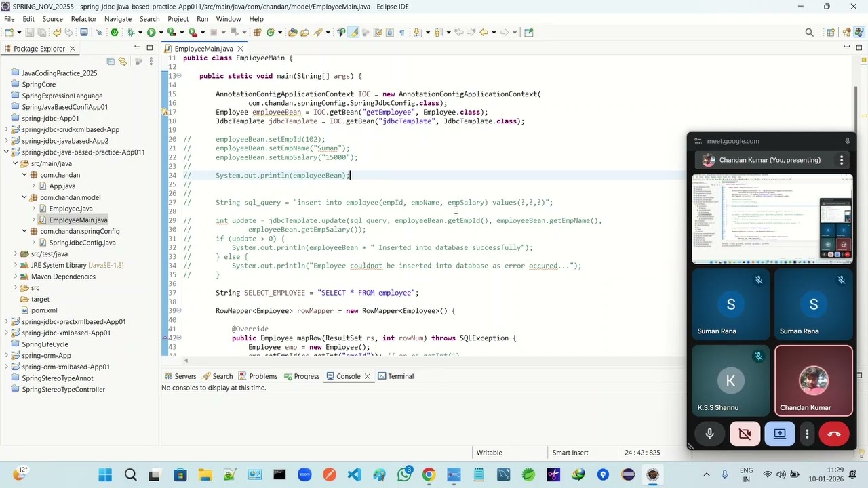Open Chandan Kumar presenting options menu
Viewport: 868px width, 488px height.
tap(842, 160)
